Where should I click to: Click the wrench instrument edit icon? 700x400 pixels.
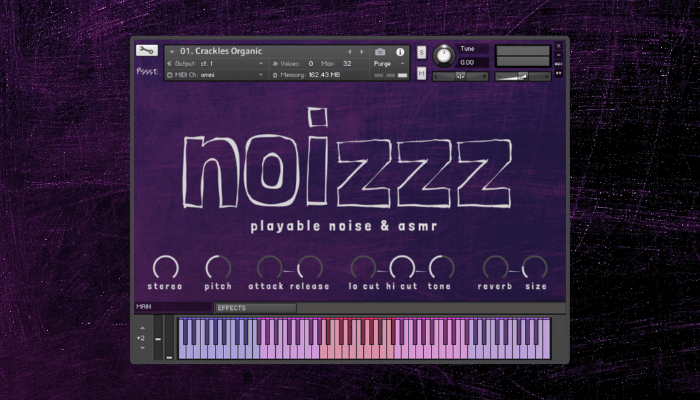[146, 51]
